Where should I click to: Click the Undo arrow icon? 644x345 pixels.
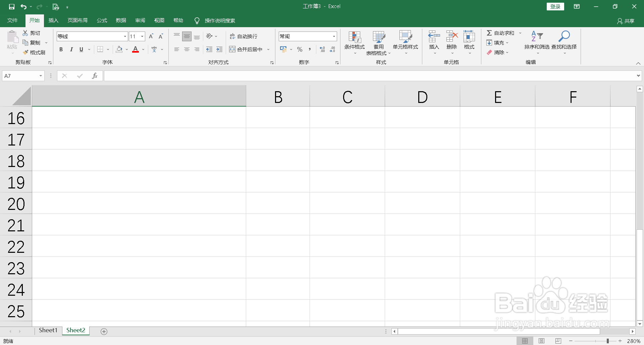[x=23, y=7]
